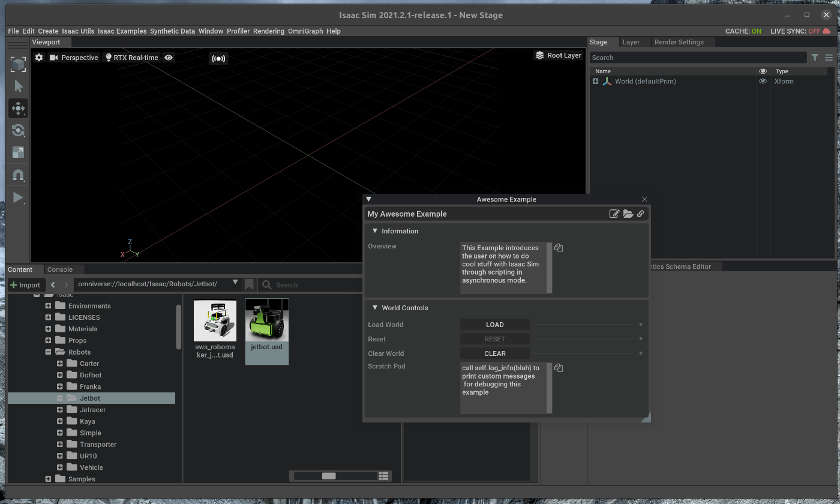The height and width of the screenshot is (504, 840).
Task: Click the Content tree vertical scrollbar
Action: (178, 327)
